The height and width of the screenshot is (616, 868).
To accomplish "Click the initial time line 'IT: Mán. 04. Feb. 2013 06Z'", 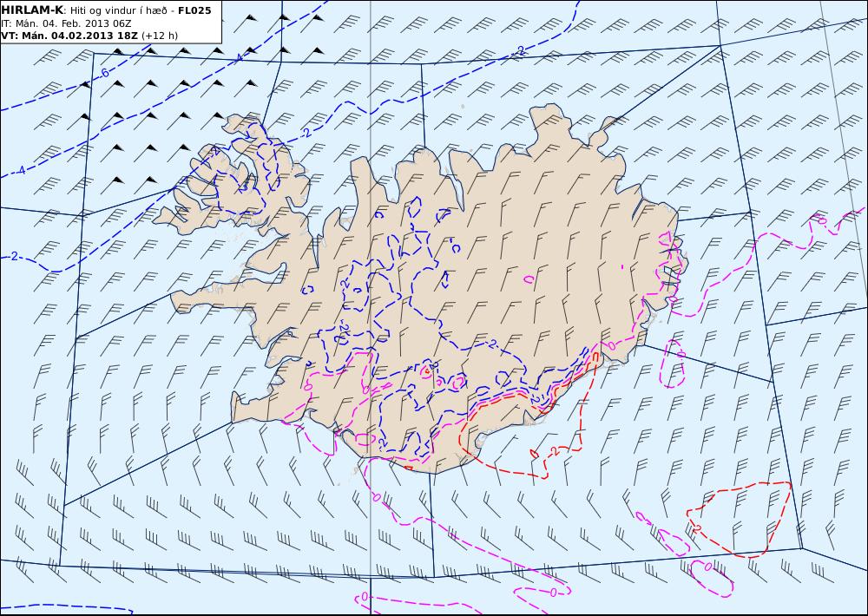I will tap(66, 23).
